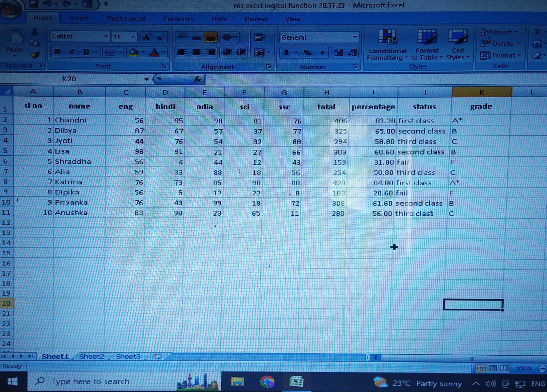547x392 pixels.
Task: Click the Fill Color paint bucket swatch
Action: tap(134, 52)
